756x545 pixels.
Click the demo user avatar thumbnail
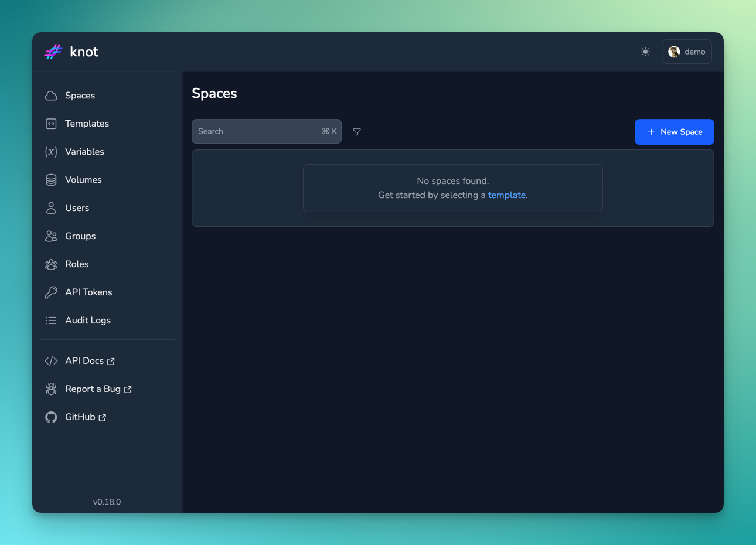(x=673, y=52)
